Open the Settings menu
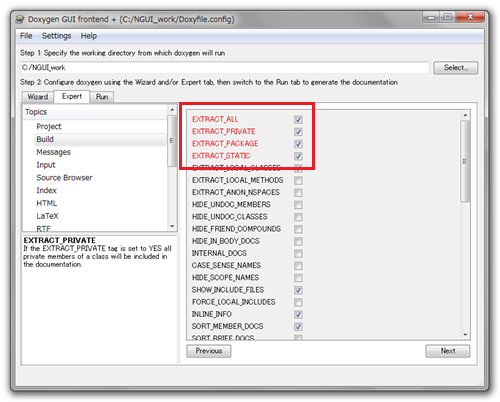Screen dimensions: 500x402 56,36
